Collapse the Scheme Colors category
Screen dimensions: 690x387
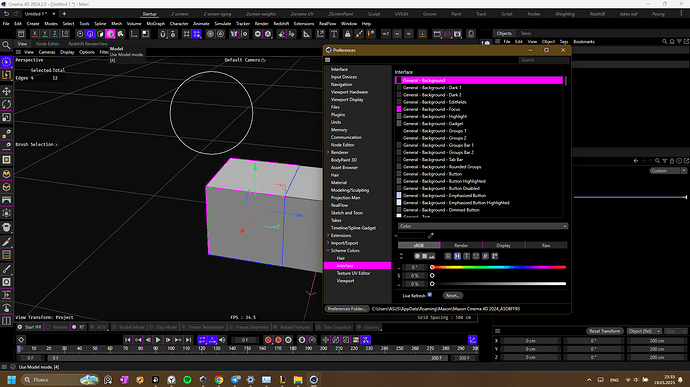(328, 251)
